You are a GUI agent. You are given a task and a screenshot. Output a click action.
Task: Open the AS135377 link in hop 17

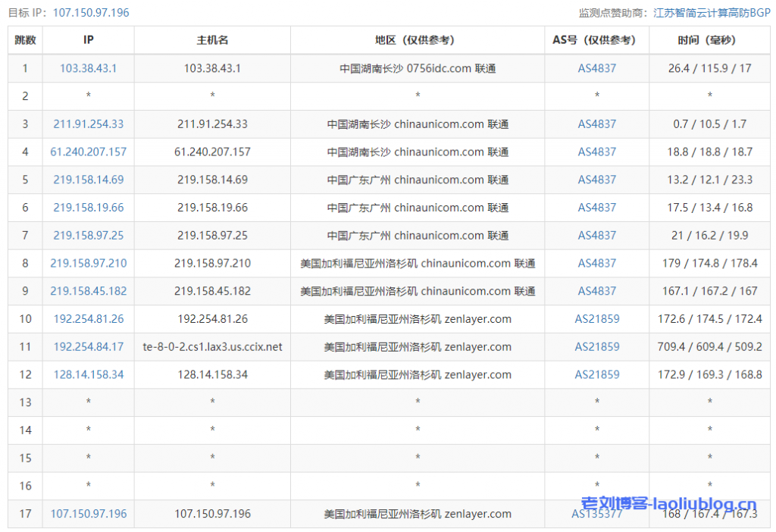click(x=596, y=514)
